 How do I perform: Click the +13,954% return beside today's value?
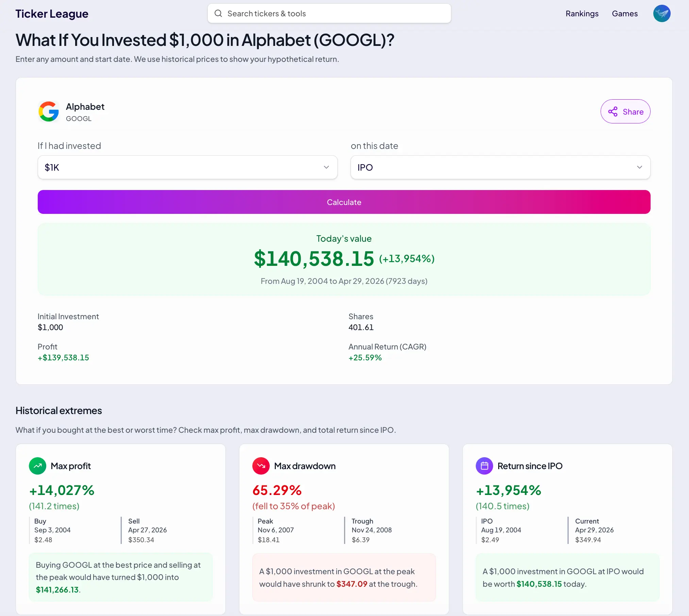coord(407,259)
